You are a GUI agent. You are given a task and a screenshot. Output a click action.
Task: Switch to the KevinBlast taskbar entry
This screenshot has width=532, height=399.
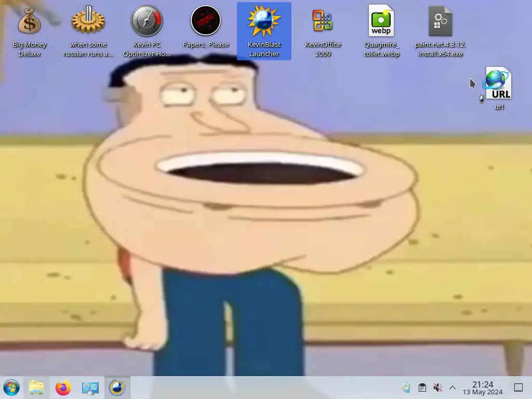117,388
